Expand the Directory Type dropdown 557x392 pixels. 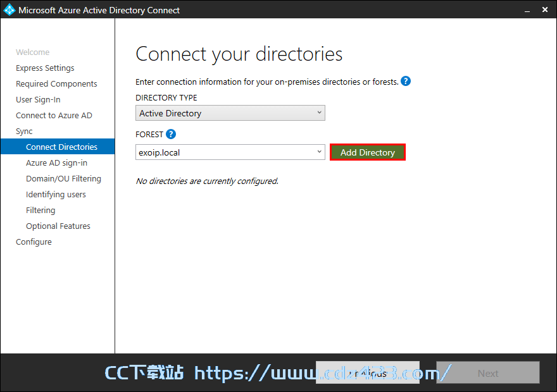coord(230,113)
